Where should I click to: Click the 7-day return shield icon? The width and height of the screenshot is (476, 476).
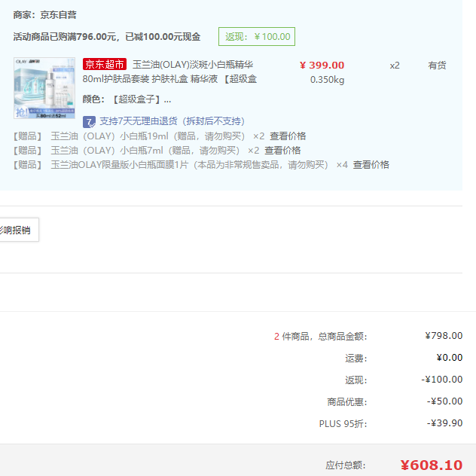pos(89,122)
